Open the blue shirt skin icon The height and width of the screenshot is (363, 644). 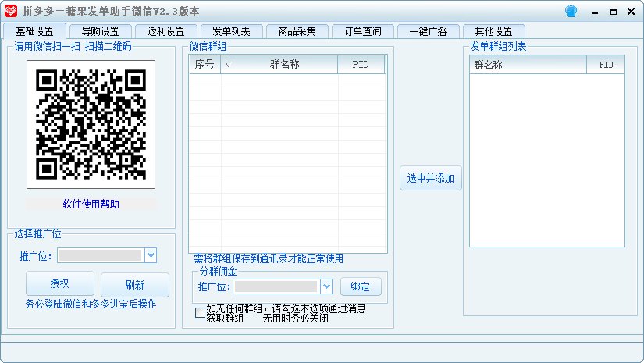pyautogui.click(x=571, y=11)
